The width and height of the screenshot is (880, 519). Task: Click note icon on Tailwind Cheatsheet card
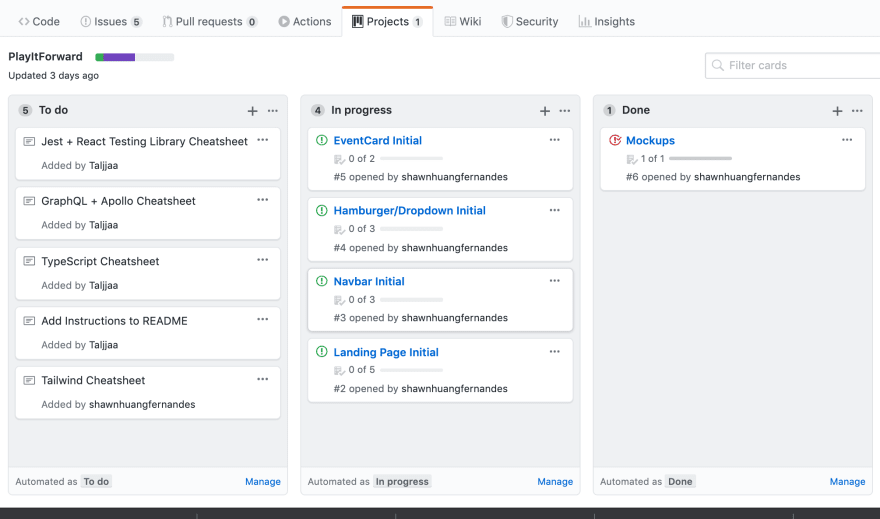[x=29, y=380]
